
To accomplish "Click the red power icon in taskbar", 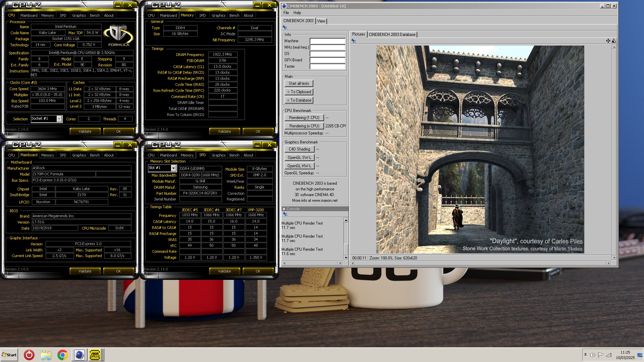I will click(x=29, y=355).
